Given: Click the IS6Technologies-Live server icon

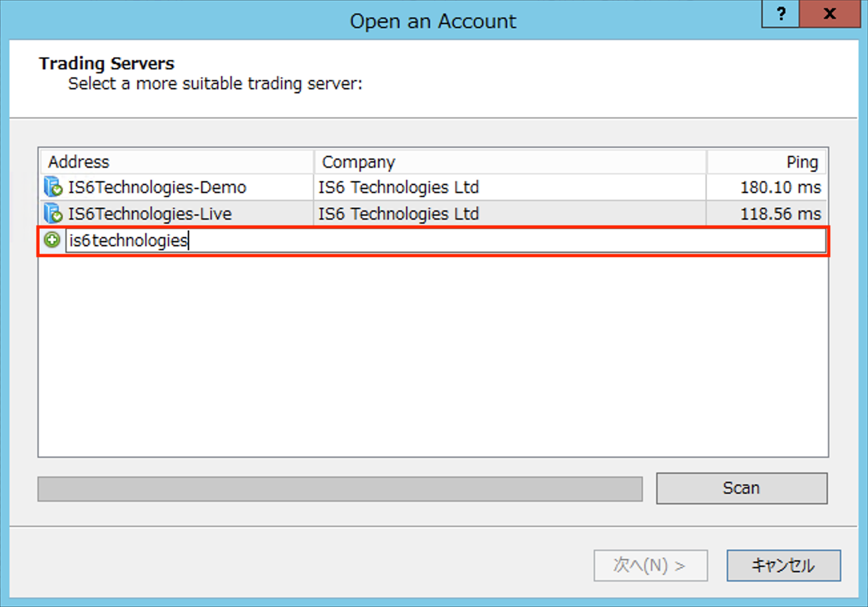Looking at the screenshot, I should pos(53,214).
